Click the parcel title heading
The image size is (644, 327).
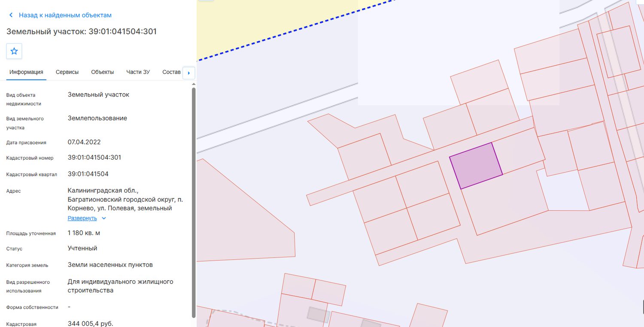click(82, 31)
